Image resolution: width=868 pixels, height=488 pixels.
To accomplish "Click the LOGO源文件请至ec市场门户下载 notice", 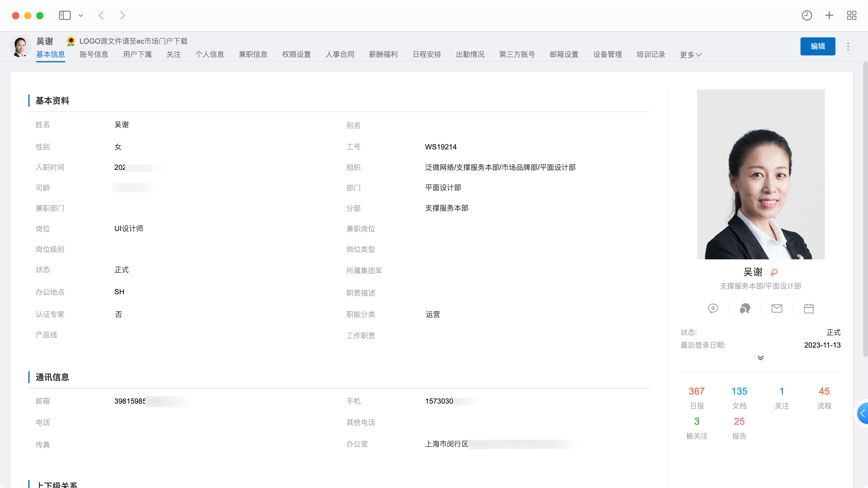I will coord(134,41).
